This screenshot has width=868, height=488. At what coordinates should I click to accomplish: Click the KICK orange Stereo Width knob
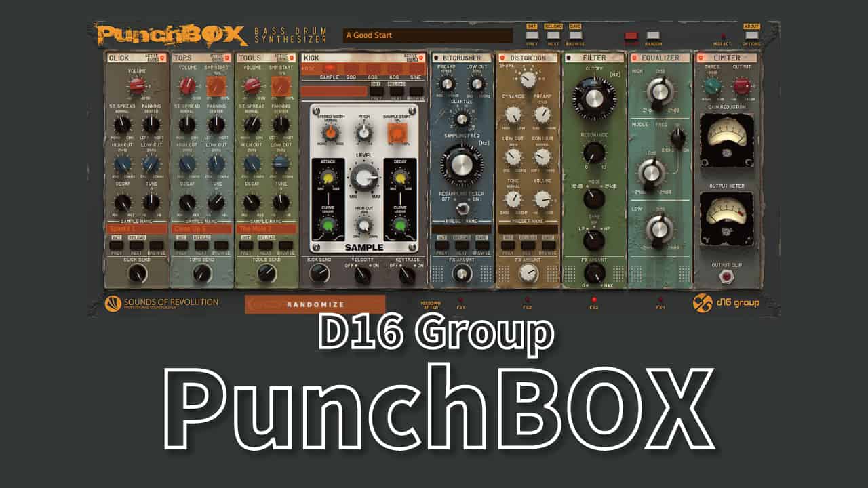pyautogui.click(x=331, y=134)
